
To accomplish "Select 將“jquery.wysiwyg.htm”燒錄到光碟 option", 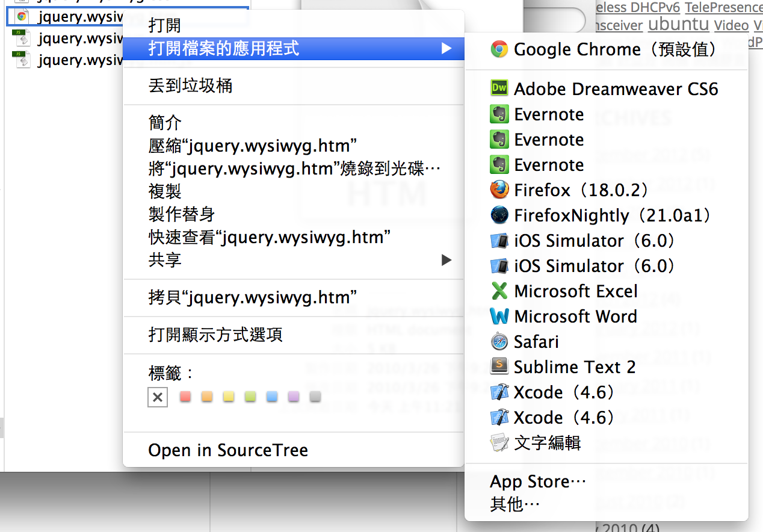I will (x=294, y=169).
